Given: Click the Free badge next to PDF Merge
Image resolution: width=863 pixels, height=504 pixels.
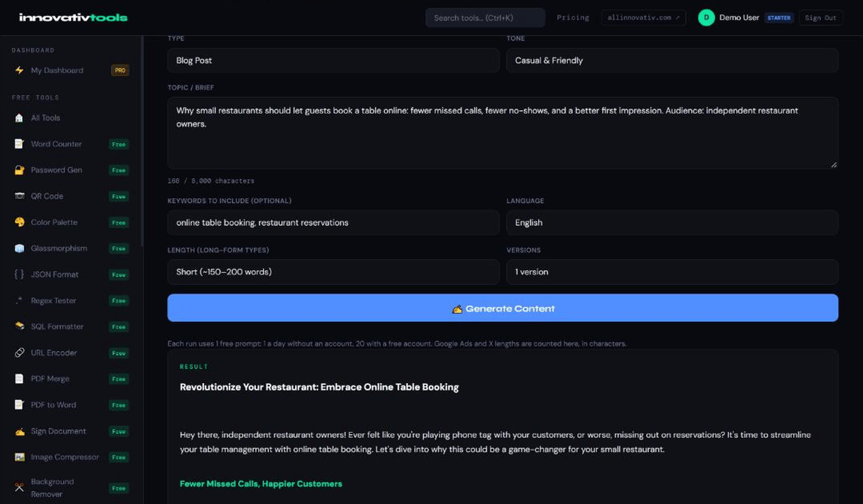Looking at the screenshot, I should pos(119,379).
